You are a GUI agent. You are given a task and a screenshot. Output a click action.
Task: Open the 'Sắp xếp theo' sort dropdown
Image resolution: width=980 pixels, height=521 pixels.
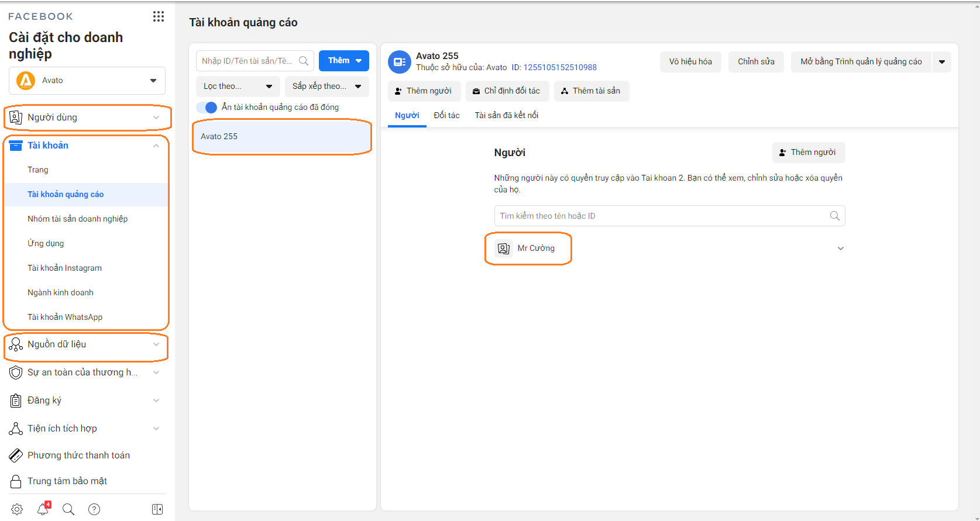pos(326,87)
